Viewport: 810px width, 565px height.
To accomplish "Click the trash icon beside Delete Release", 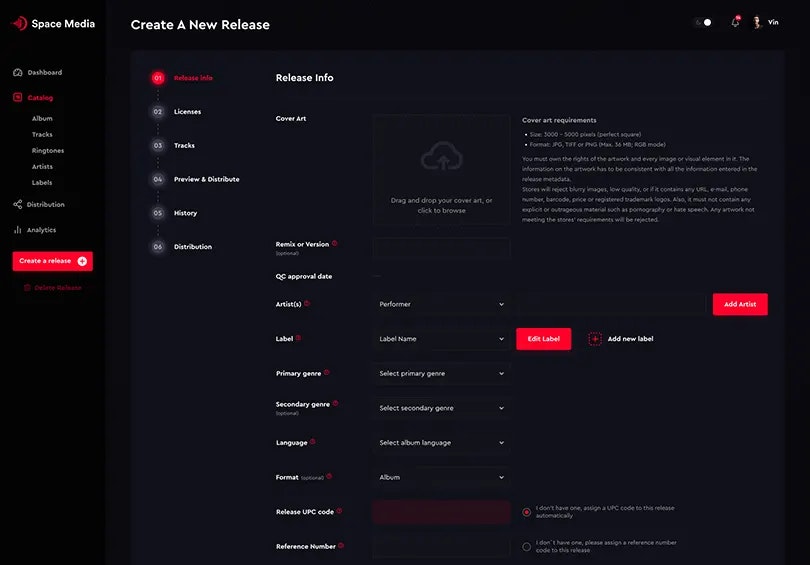I will [27, 288].
